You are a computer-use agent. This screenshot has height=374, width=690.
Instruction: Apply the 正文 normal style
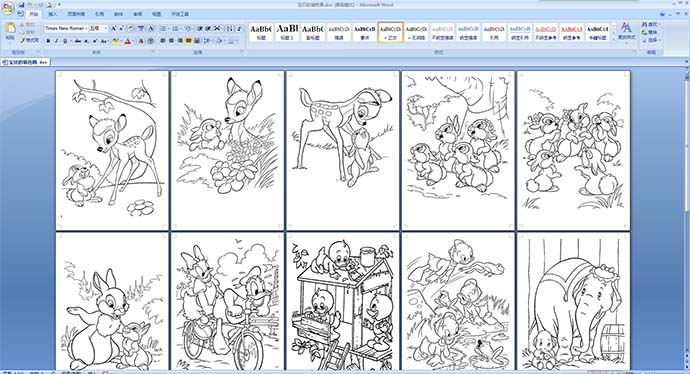[x=391, y=33]
